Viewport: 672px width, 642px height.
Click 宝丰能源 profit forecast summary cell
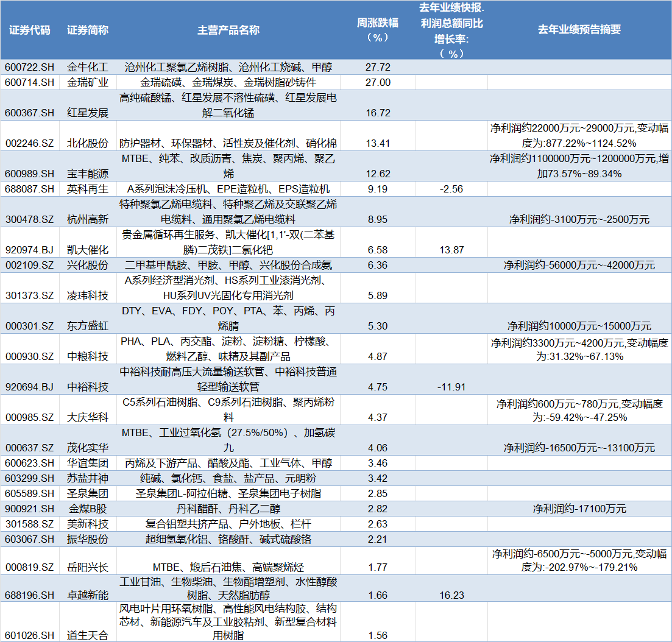point(579,166)
